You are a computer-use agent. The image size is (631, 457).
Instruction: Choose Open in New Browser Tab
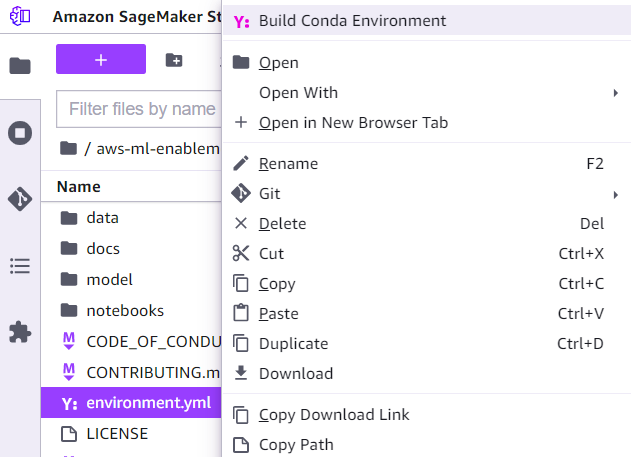(427, 123)
